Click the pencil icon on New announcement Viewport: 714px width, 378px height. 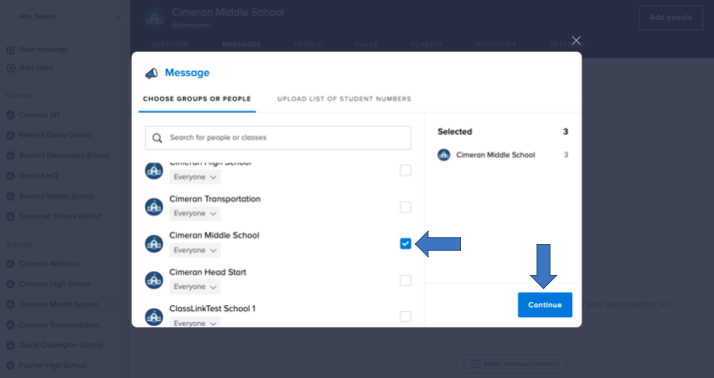point(475,363)
